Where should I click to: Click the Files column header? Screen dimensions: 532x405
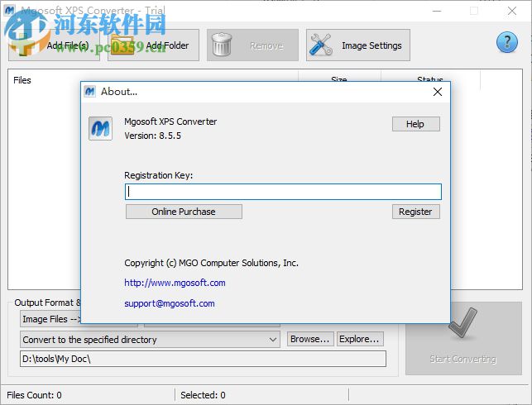pyautogui.click(x=22, y=80)
